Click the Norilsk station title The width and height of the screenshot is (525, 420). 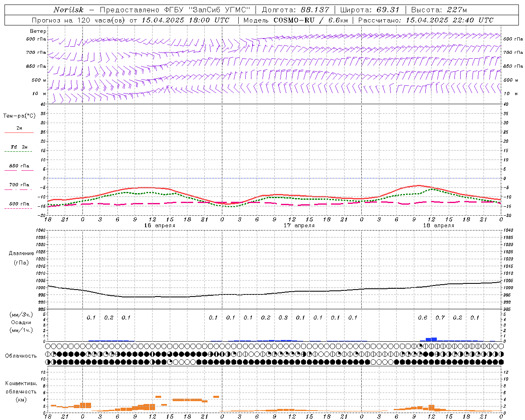coord(68,10)
